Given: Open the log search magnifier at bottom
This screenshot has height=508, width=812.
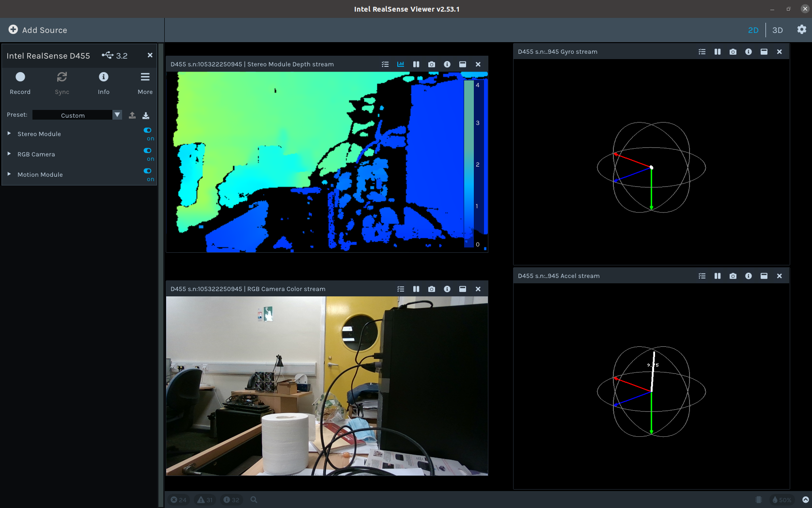Looking at the screenshot, I should (254, 499).
